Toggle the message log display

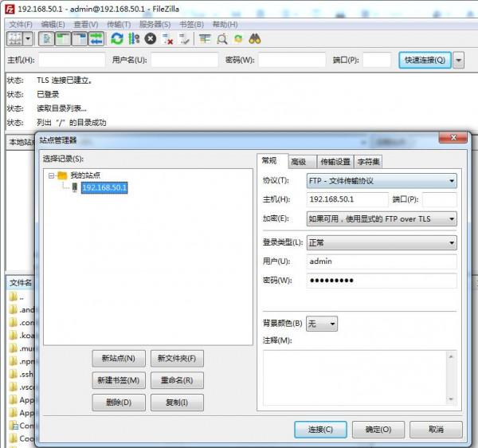[x=46, y=38]
